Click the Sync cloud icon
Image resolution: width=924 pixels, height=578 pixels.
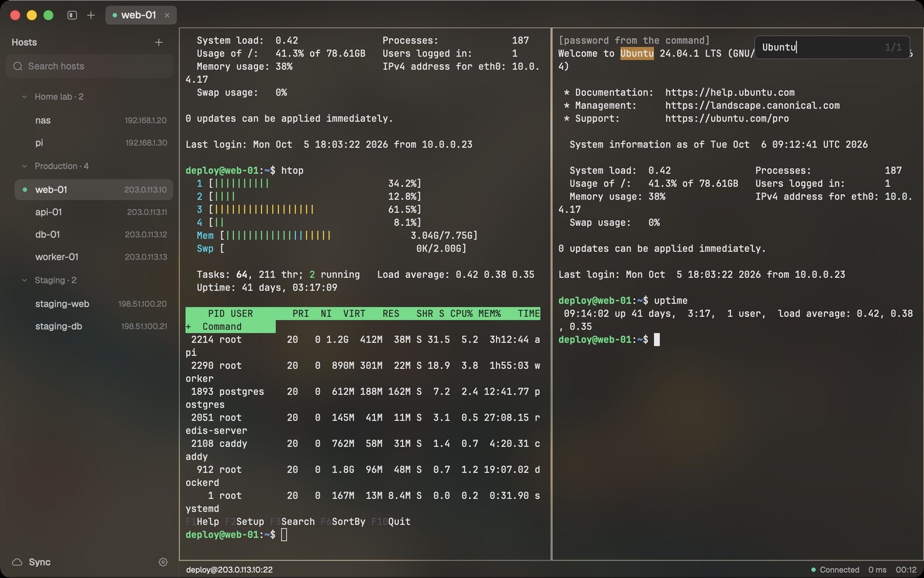(x=17, y=562)
